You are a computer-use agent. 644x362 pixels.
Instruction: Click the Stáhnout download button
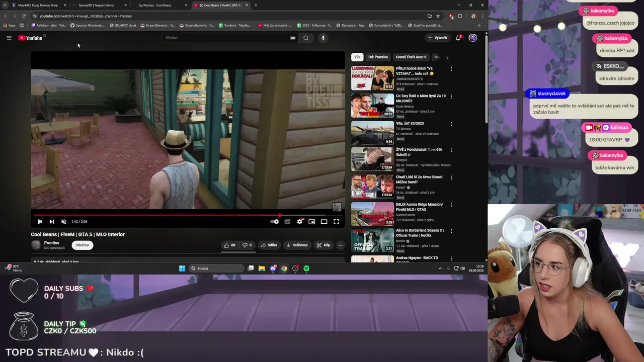(297, 245)
